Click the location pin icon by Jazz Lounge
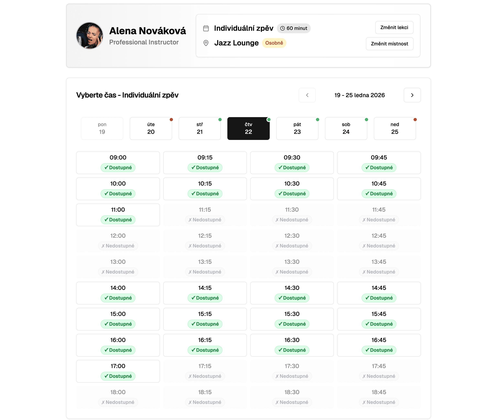The image size is (504, 420). [206, 43]
